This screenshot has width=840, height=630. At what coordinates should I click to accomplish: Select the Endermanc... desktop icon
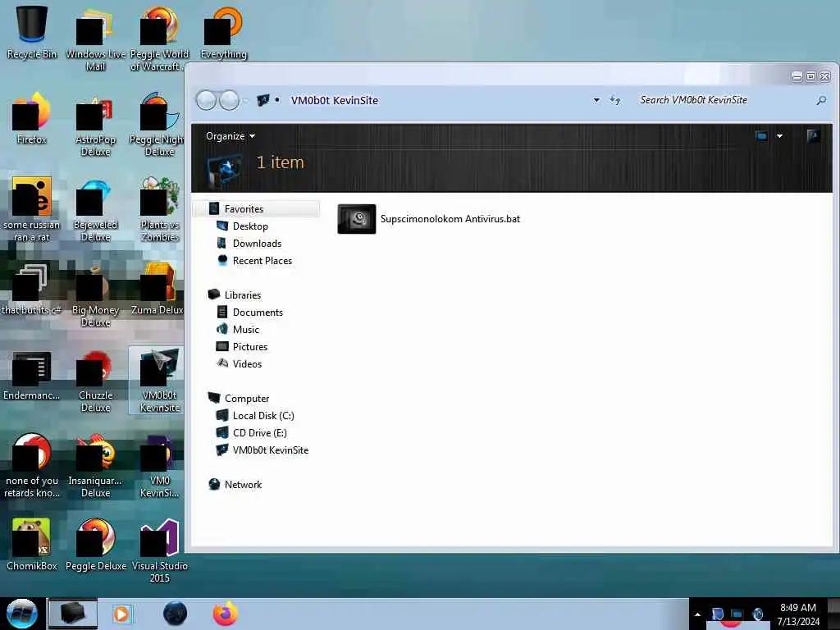(x=32, y=375)
